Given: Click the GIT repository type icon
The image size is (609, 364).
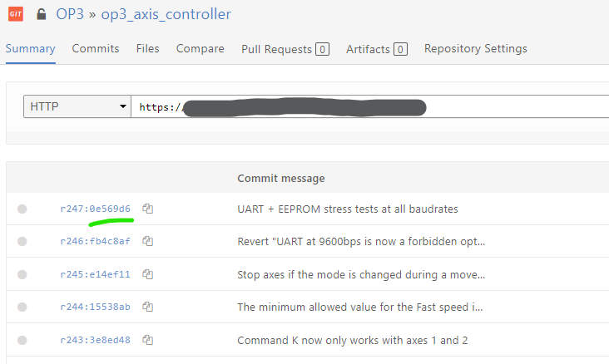Looking at the screenshot, I should (15, 14).
